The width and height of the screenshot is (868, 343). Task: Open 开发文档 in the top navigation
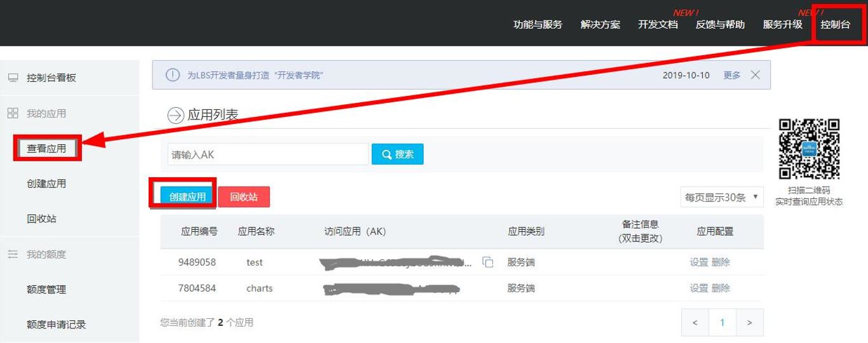pos(658,25)
